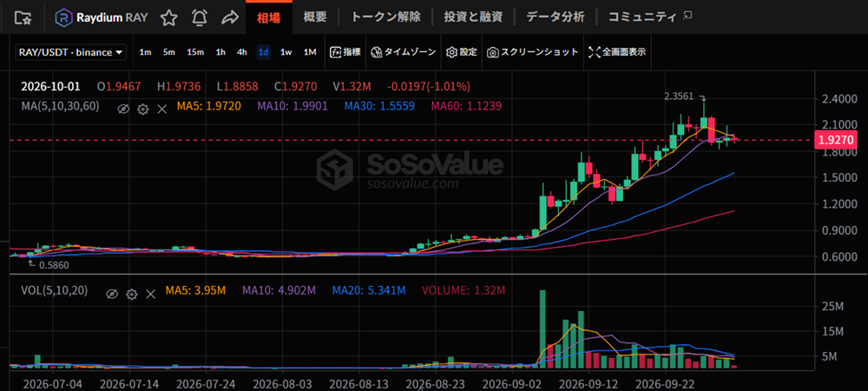868x391 pixels.
Task: Click the 2026-08-03 time axis label
Action: [x=284, y=382]
